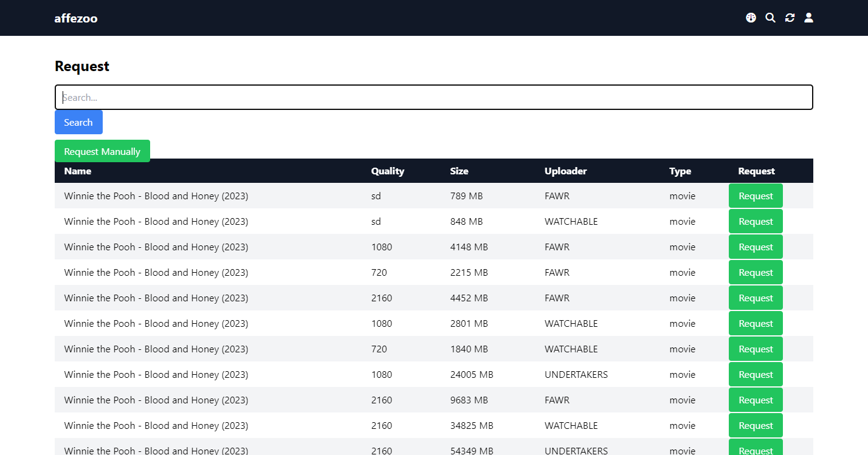868x455 pixels.
Task: Click WATCHABLE uploader in the 848 MB row
Action: pyautogui.click(x=571, y=221)
